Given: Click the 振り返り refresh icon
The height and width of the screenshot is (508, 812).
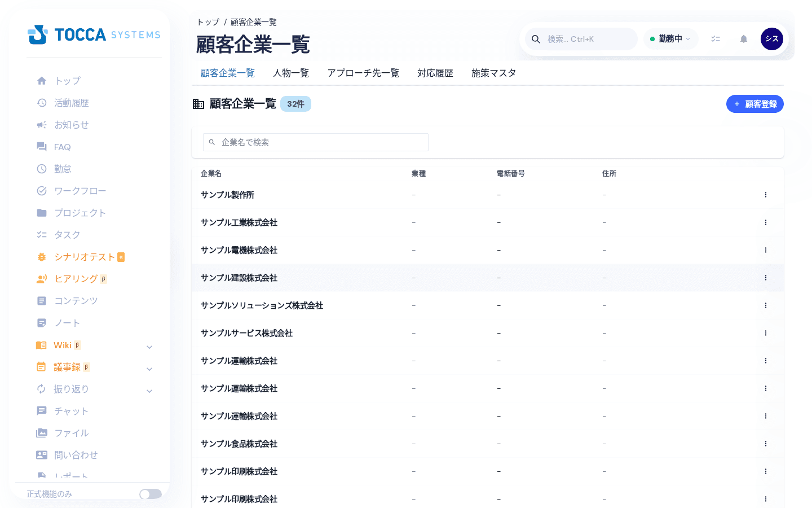Looking at the screenshot, I should click(x=41, y=389).
